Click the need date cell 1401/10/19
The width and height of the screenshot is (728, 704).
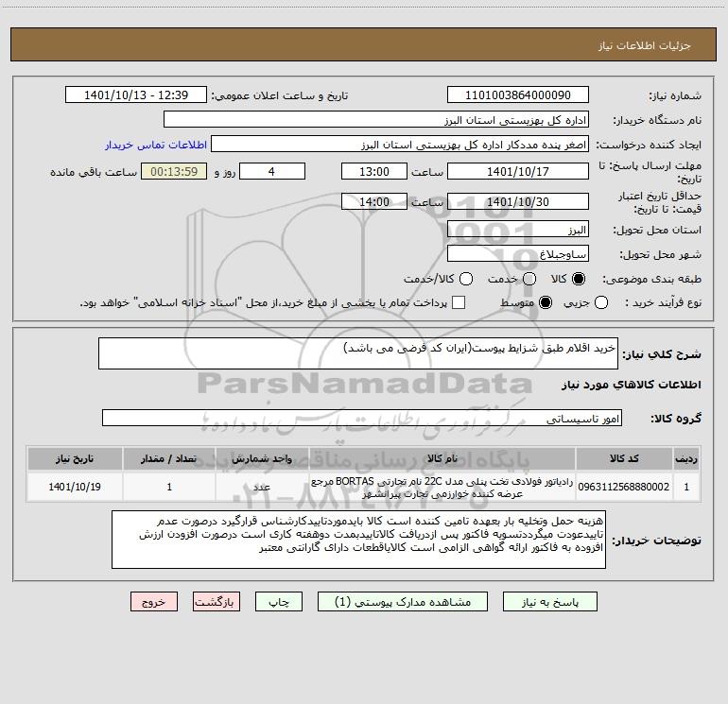[x=75, y=487]
